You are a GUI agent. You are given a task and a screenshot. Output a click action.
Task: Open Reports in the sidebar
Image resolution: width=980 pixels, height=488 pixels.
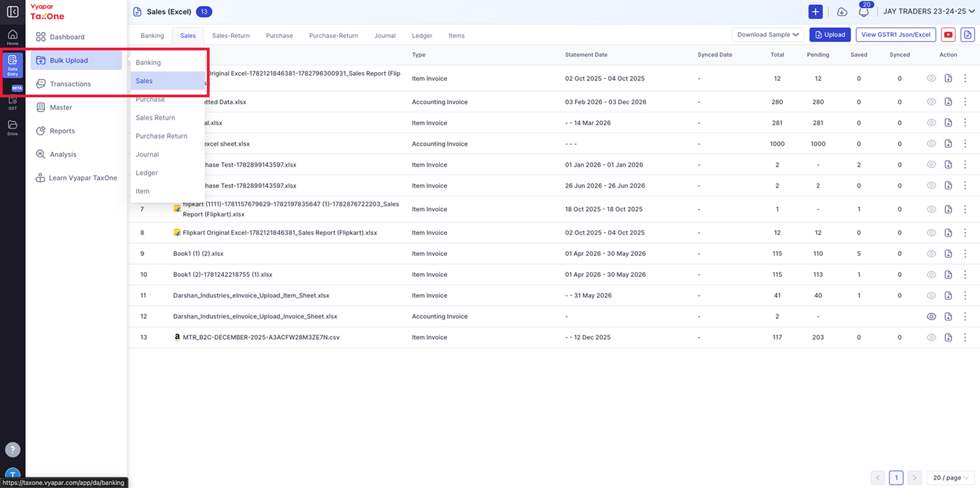click(x=76, y=131)
